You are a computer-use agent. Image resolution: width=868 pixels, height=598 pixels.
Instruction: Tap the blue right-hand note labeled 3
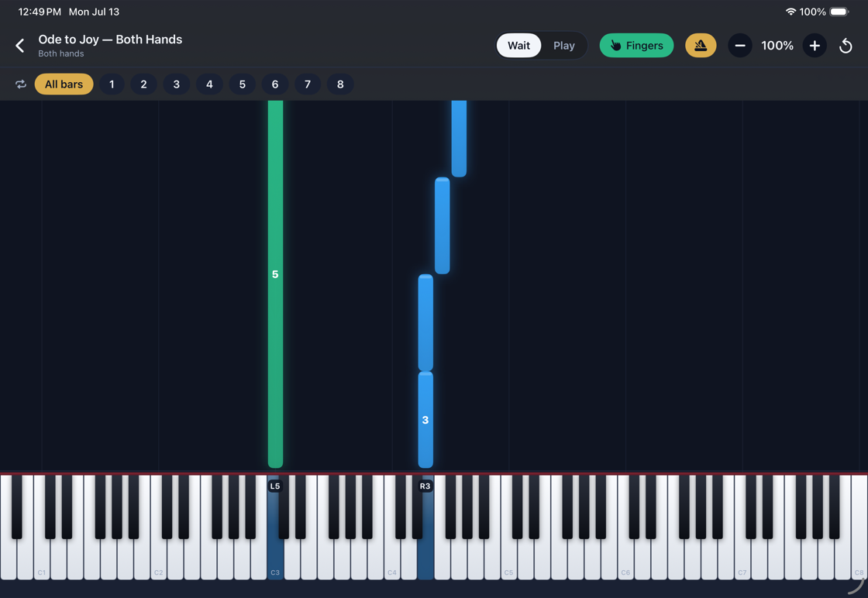click(x=425, y=420)
